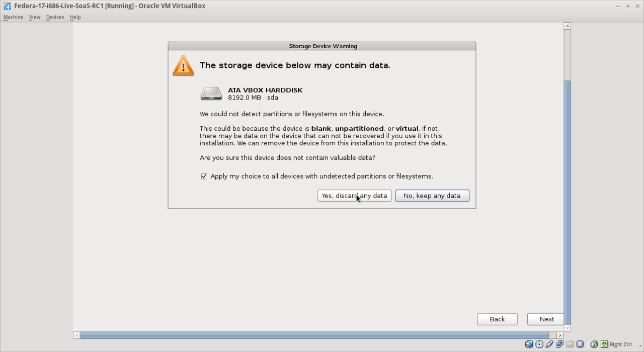Click the mouse integration status icon
The height and width of the screenshot is (352, 644).
593,344
